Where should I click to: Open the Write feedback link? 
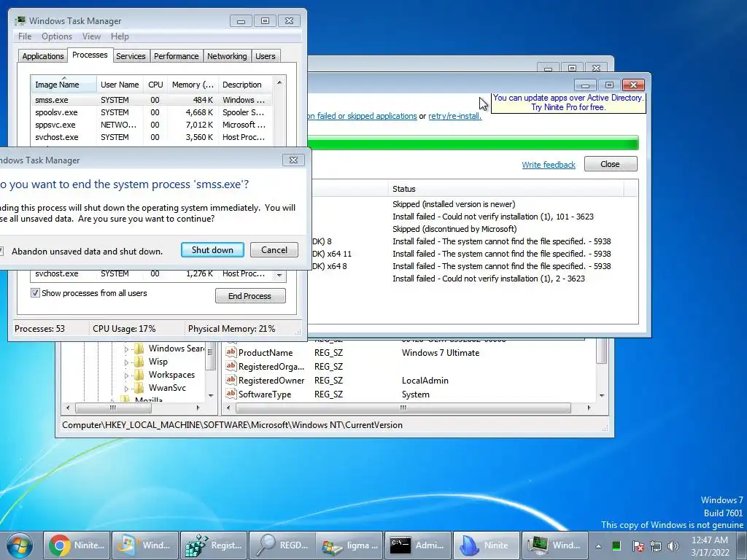549,165
